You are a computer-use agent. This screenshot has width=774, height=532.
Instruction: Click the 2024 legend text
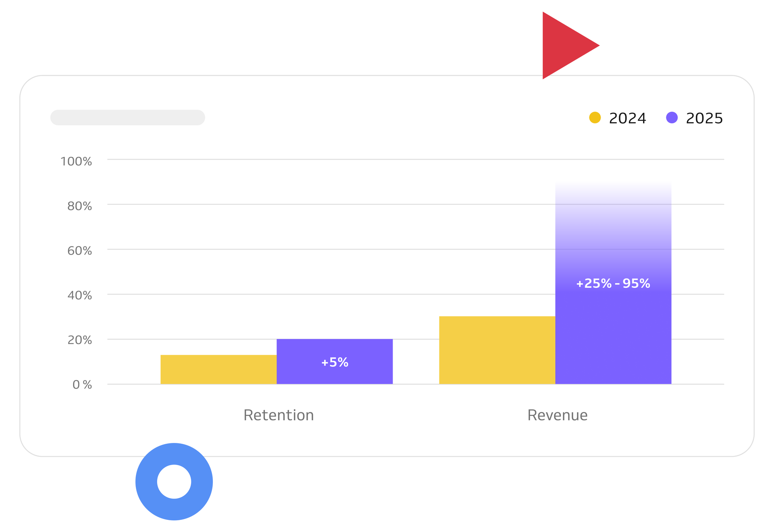[x=627, y=118]
